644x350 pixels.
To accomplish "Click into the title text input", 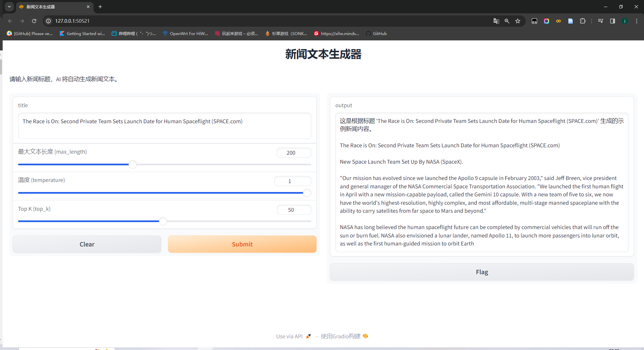I will [x=165, y=126].
